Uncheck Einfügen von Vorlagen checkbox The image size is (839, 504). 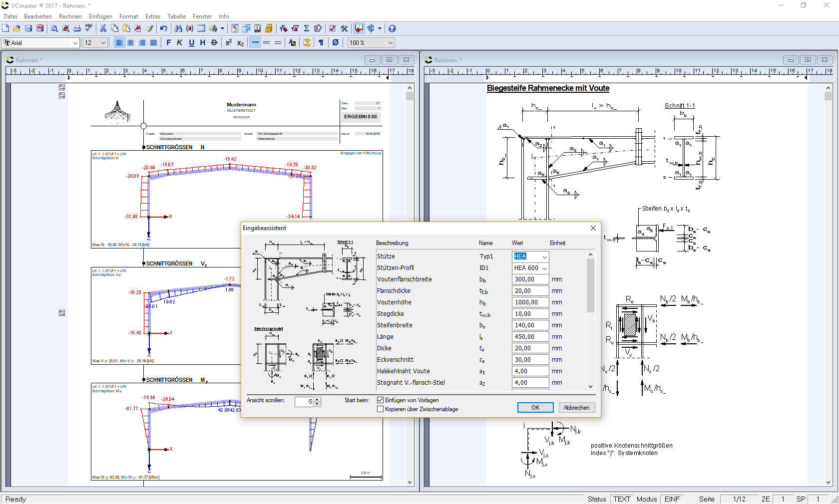pos(381,400)
